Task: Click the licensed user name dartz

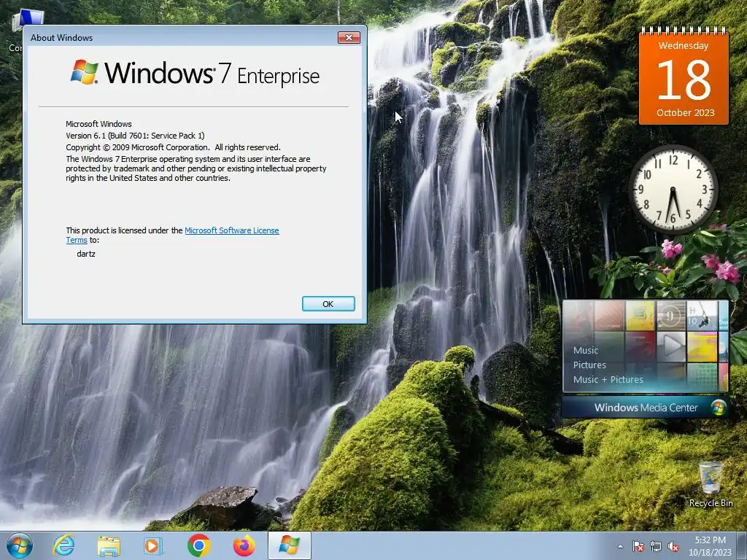Action: (86, 254)
